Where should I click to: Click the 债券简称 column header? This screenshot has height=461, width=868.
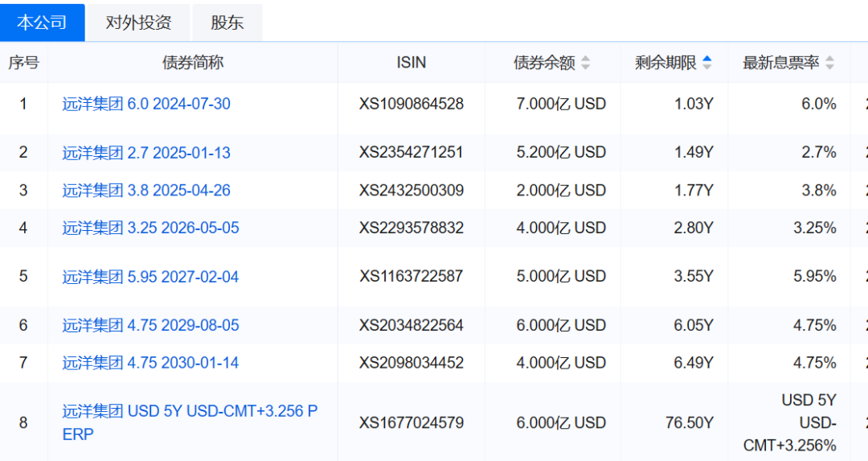pos(193,63)
